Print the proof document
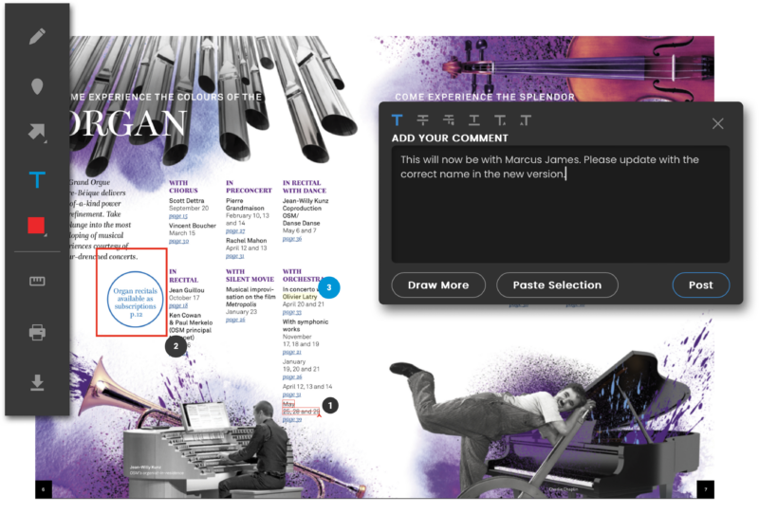 (37, 332)
